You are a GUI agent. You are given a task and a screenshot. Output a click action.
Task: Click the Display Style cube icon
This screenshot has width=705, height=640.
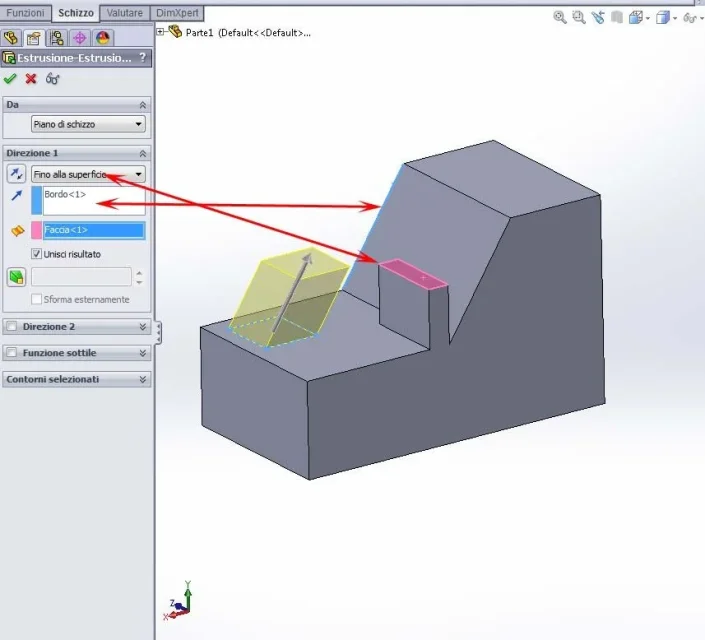(662, 18)
